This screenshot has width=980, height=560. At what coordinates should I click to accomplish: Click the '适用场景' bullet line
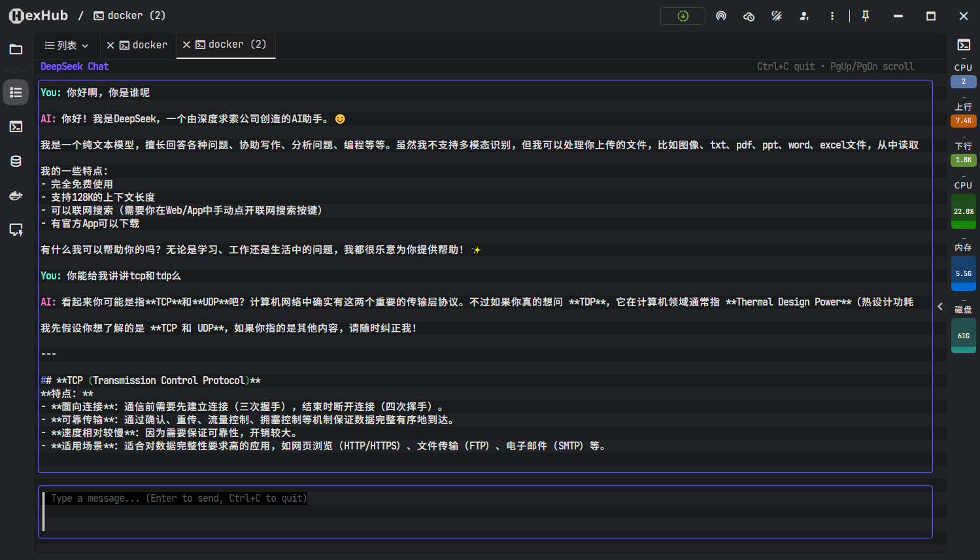[x=324, y=446]
